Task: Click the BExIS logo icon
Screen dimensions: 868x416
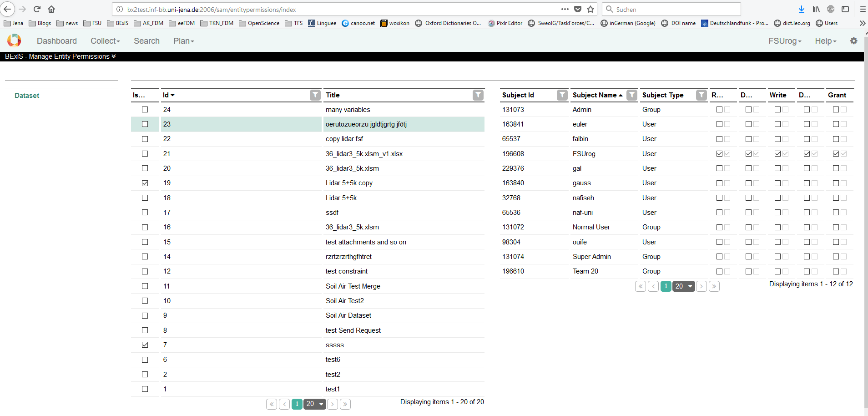Action: coord(14,41)
